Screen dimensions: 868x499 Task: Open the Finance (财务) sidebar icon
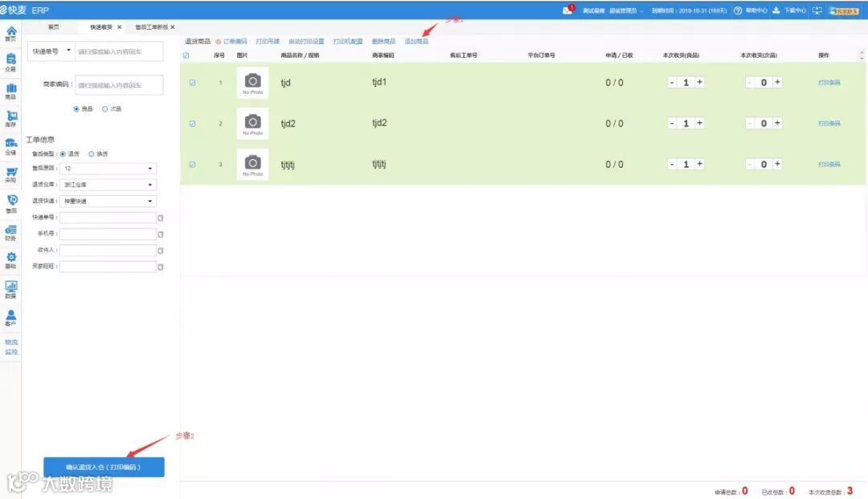point(10,232)
